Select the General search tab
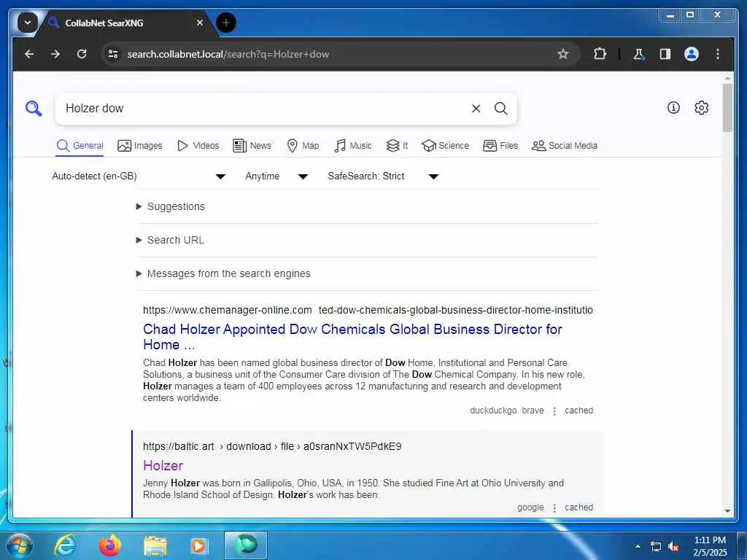Screen dimensions: 747x560 80,146
